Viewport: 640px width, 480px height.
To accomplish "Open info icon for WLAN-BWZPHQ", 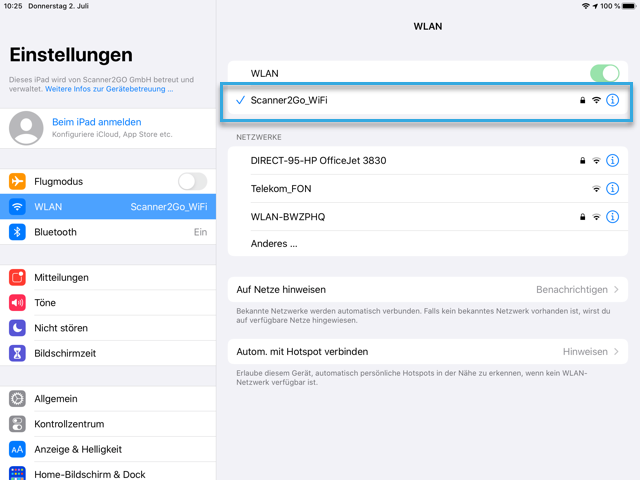I will (612, 217).
